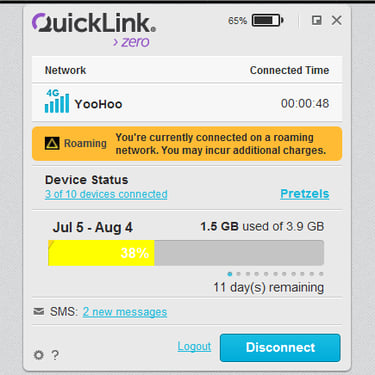This screenshot has width=375, height=375.
Task: View 3 of 10 devices connected
Action: [106, 194]
